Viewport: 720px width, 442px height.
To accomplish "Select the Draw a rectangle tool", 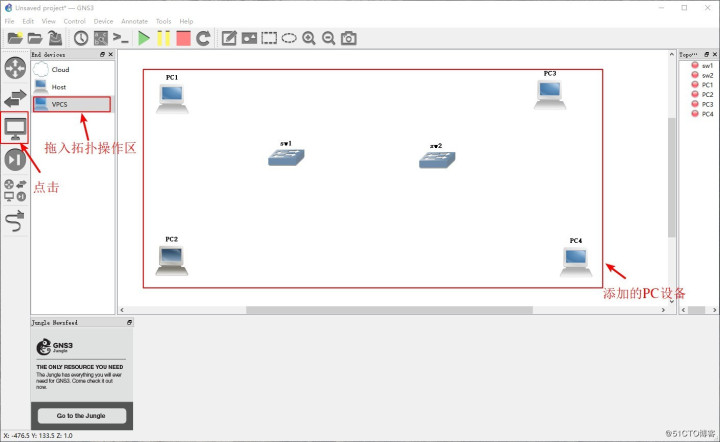I will coord(269,38).
